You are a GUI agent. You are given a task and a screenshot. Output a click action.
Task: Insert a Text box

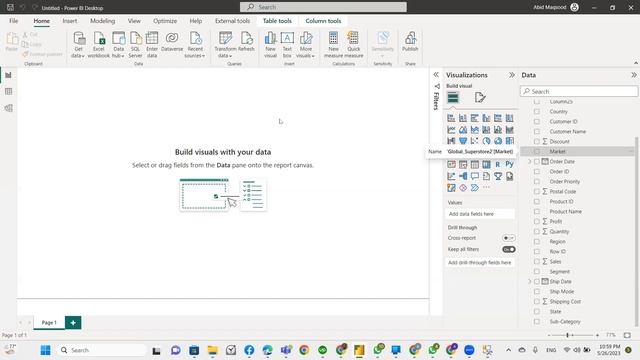287,45
